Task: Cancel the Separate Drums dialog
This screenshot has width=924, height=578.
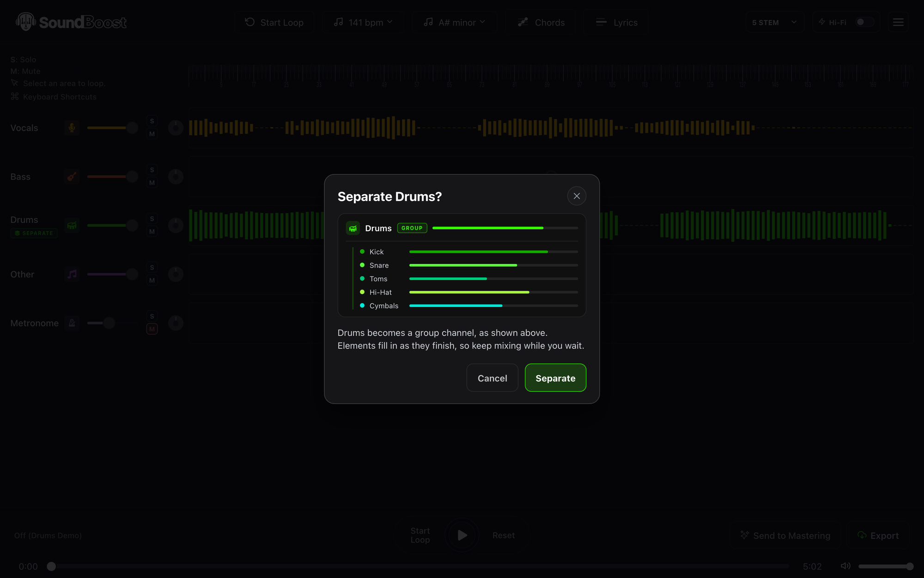Action: (x=492, y=378)
